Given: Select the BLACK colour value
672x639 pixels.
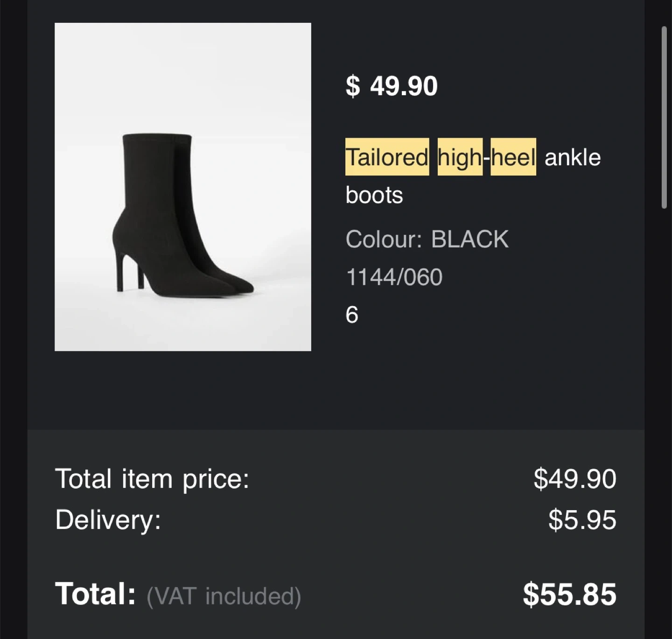Looking at the screenshot, I should click(469, 239).
